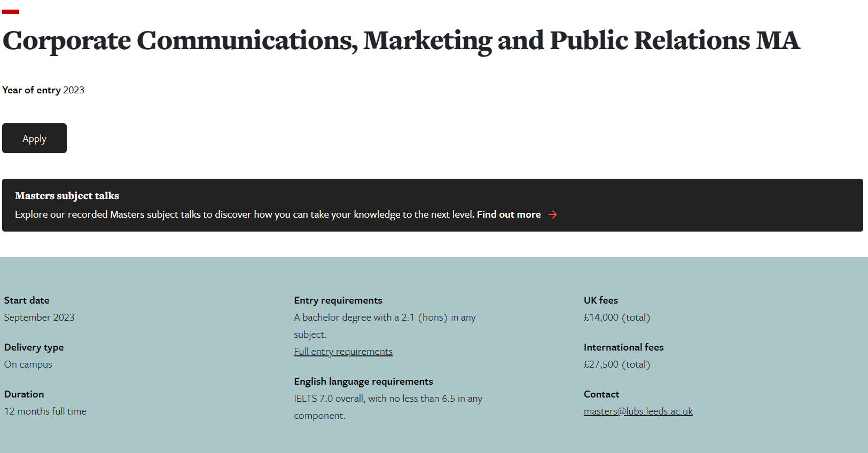Click the Corporate Communications course title heading
The width and height of the screenshot is (868, 453).
pos(401,41)
